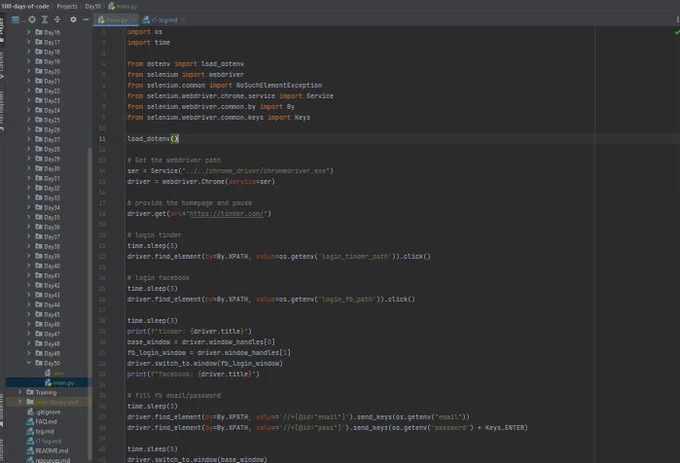
Task: Click the Day30 folder icon
Action: pyautogui.click(x=39, y=169)
